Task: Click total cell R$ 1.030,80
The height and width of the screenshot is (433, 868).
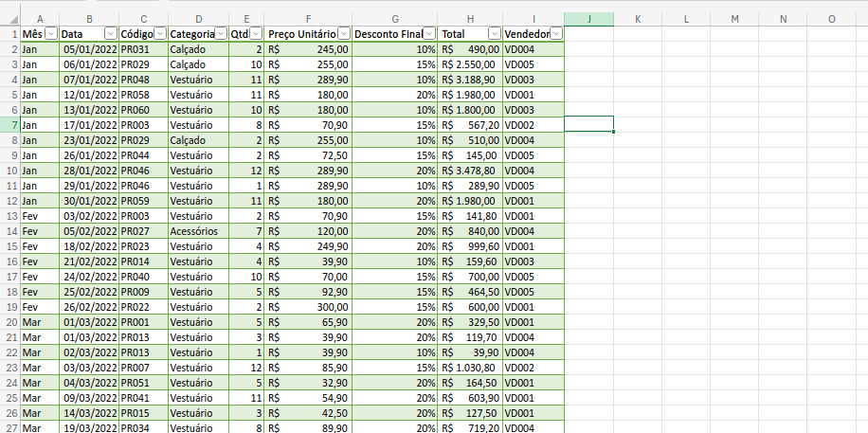Action: click(x=470, y=367)
